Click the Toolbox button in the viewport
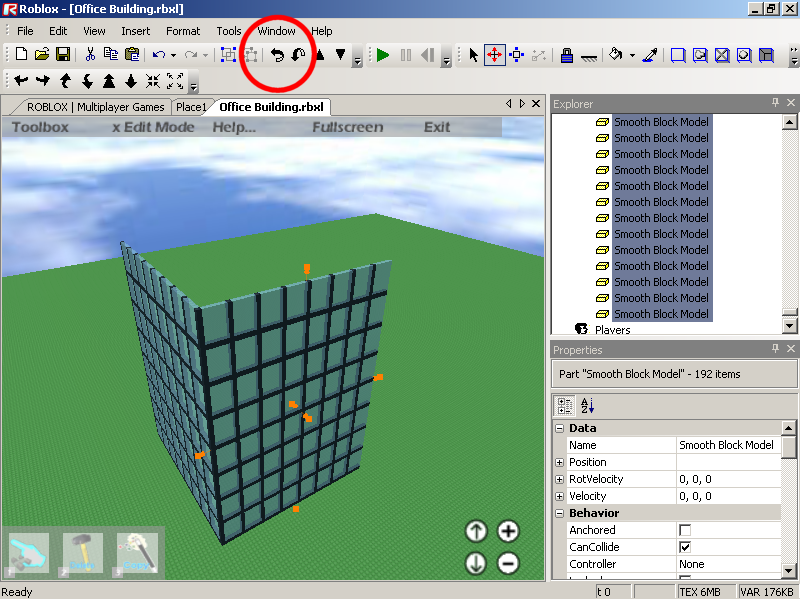The height and width of the screenshot is (600, 800). [40, 127]
